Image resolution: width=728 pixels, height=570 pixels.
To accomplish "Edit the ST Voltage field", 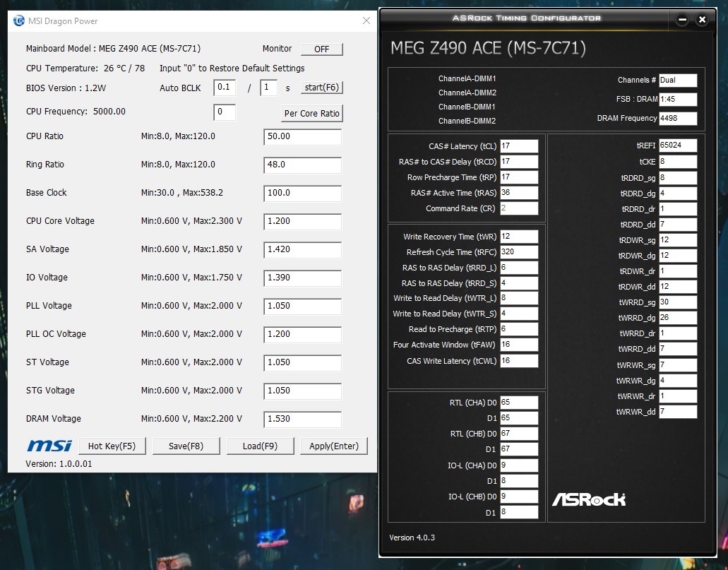I will tap(303, 363).
